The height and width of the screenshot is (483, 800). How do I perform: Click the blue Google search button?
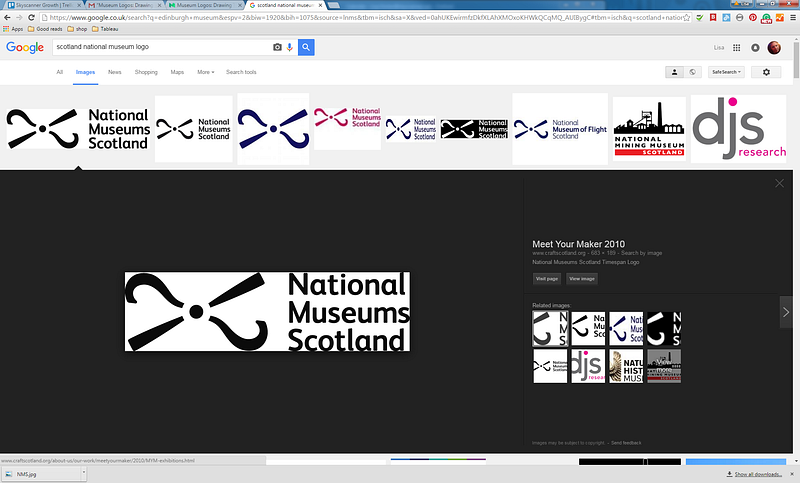[306, 47]
